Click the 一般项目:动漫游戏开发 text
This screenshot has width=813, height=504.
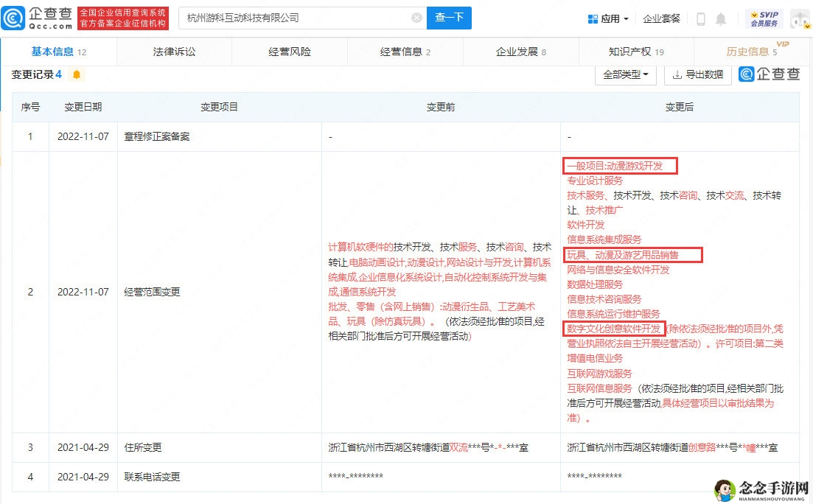[615, 167]
